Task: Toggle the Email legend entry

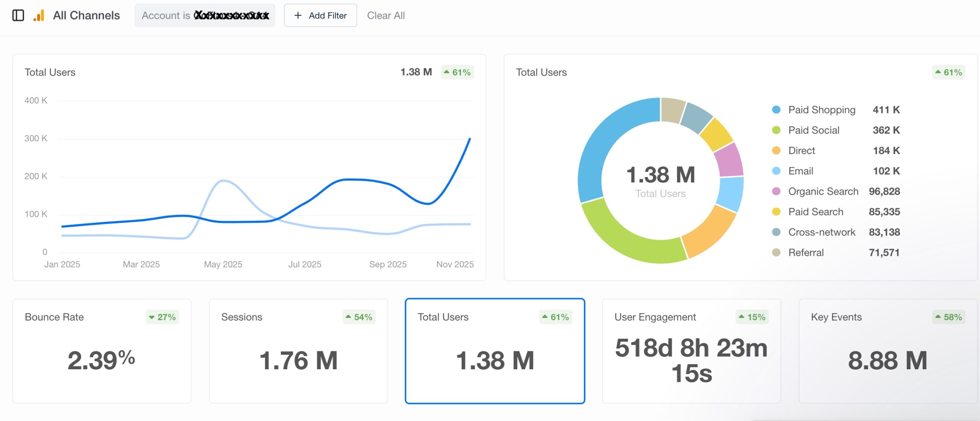Action: tap(800, 171)
